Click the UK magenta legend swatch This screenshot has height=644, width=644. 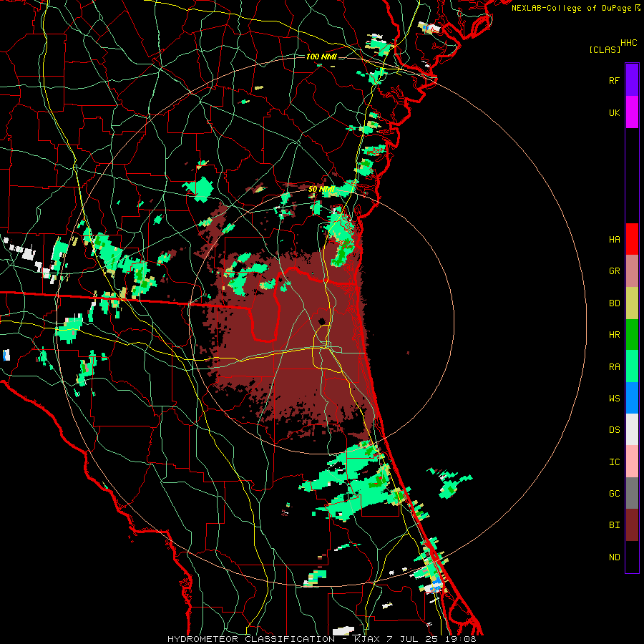click(x=632, y=112)
